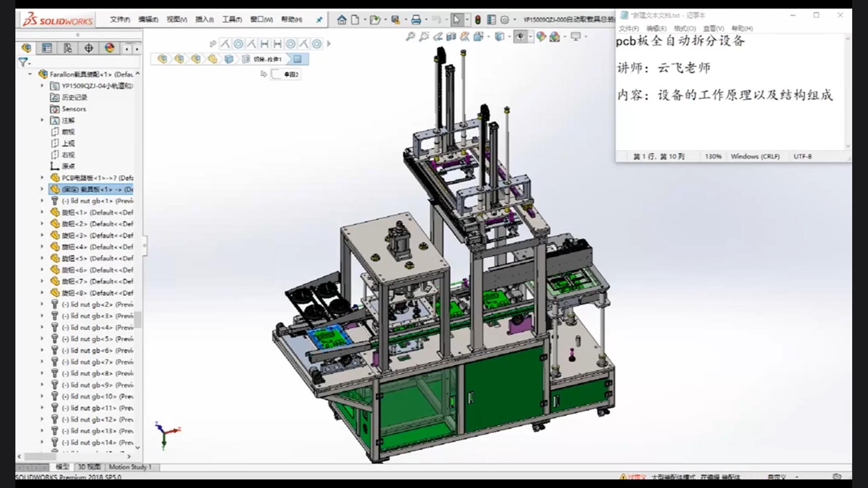
Task: Select the Sensors tree item
Action: point(68,109)
